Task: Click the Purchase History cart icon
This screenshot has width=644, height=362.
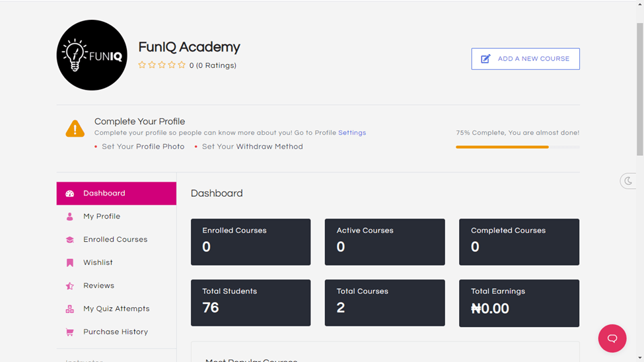Action: coord(70,332)
